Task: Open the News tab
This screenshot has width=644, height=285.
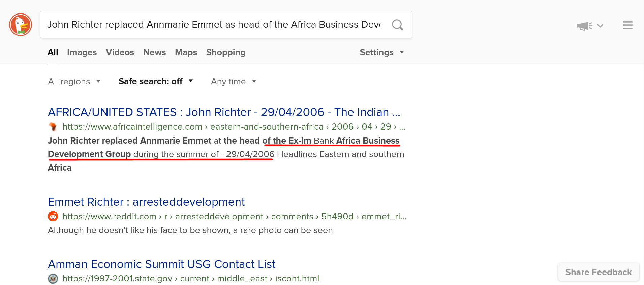Action: (155, 52)
